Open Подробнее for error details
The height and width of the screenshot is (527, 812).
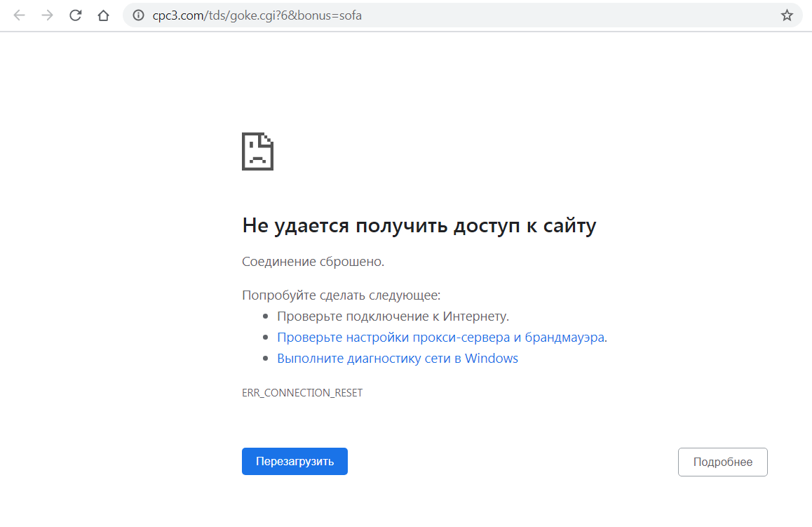[x=722, y=462]
